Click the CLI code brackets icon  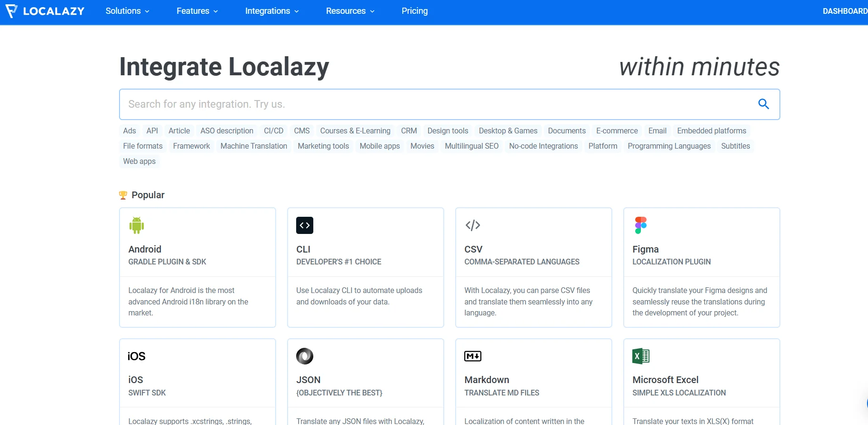pyautogui.click(x=305, y=225)
